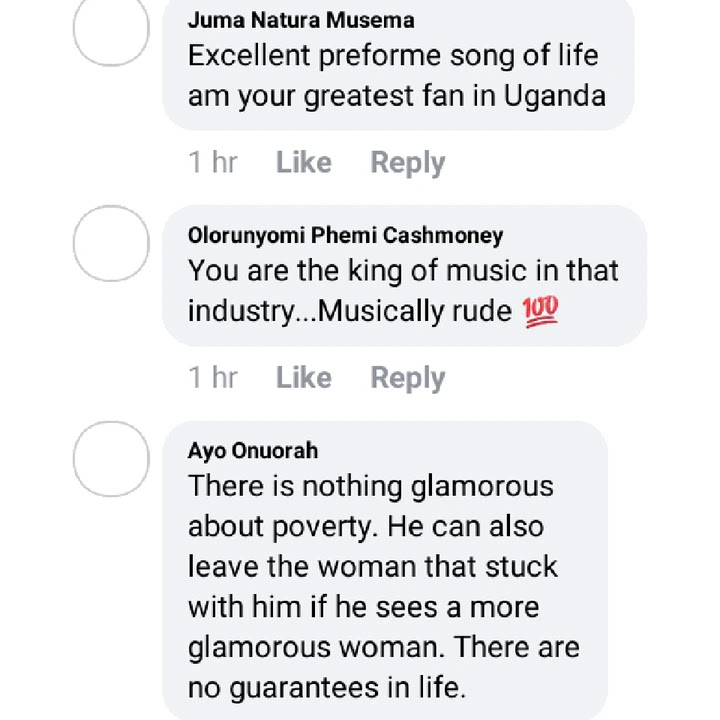Select the 'greatest fan in Uganda' comment text

pos(397,76)
